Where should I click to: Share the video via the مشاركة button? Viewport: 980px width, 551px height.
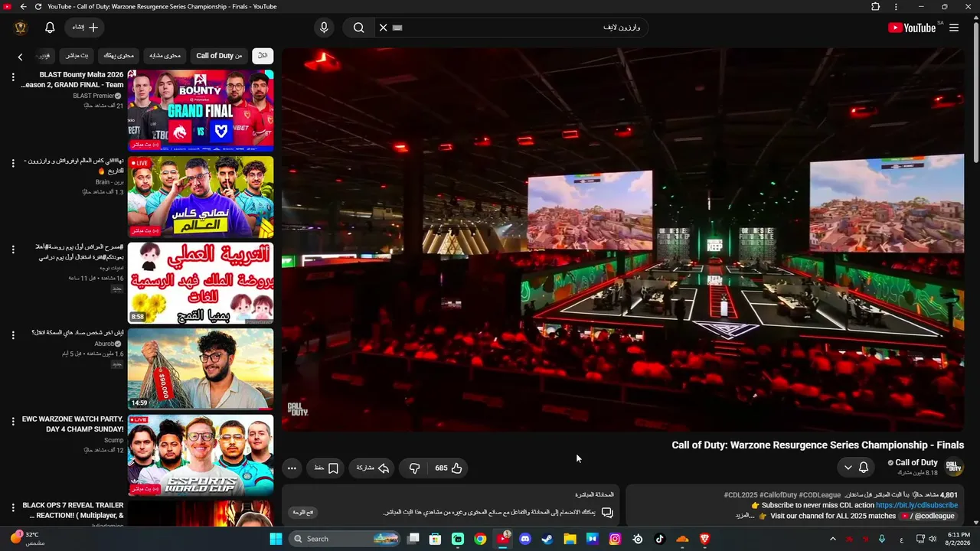(373, 468)
